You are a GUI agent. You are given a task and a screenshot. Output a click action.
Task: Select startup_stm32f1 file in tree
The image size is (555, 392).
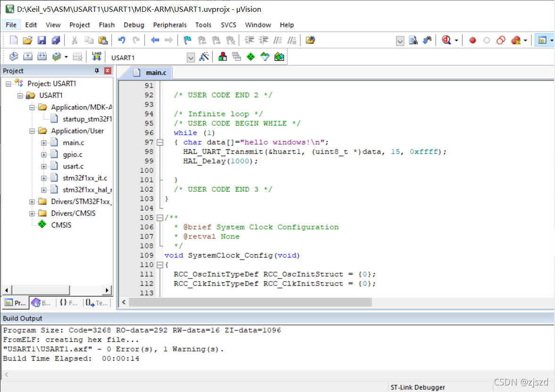(87, 119)
